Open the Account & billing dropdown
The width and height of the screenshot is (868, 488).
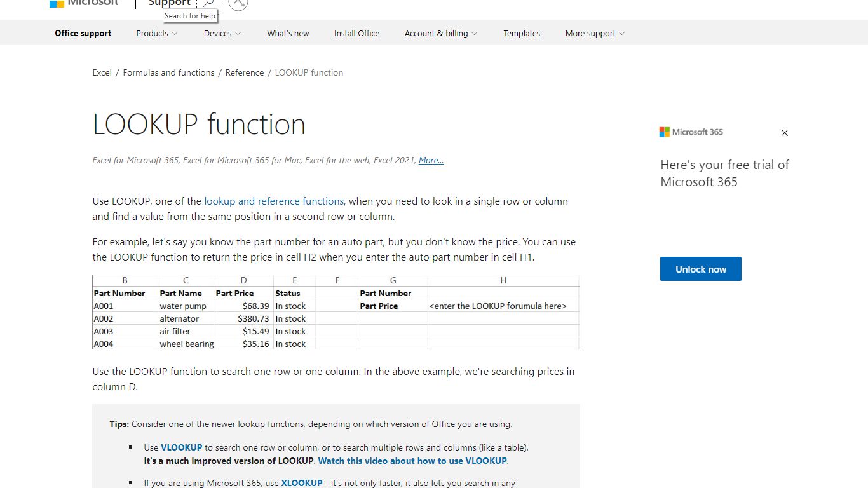[x=441, y=34]
